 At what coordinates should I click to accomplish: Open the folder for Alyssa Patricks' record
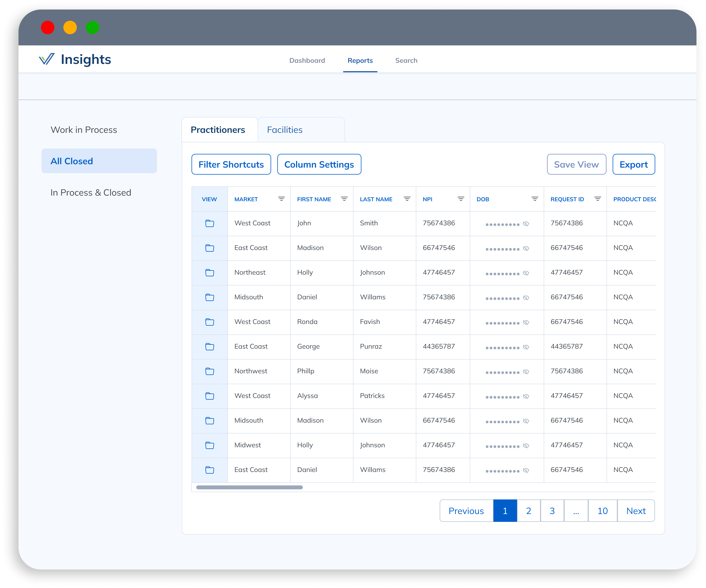[x=209, y=396]
